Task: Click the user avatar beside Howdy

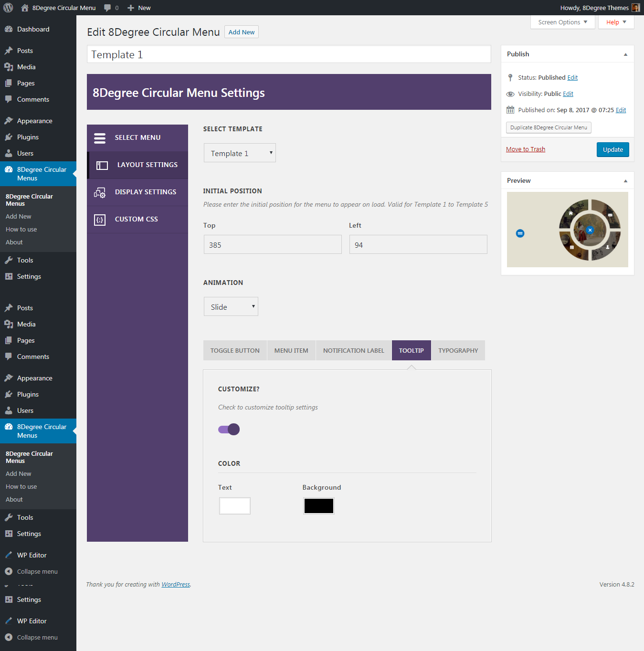Action: 635,8
